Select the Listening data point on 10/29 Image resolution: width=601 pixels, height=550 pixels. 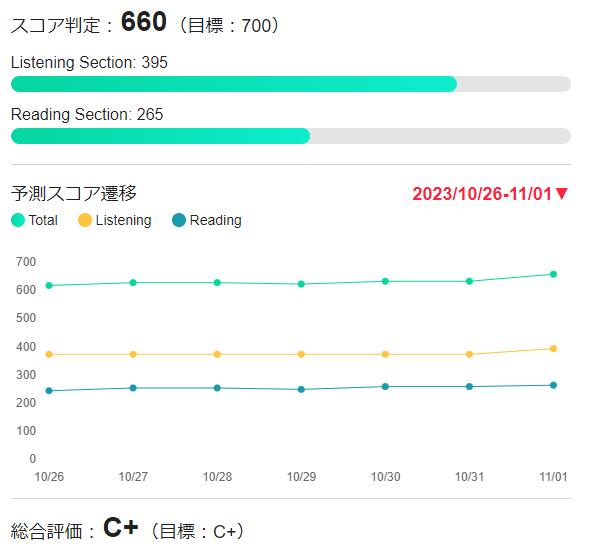click(301, 355)
